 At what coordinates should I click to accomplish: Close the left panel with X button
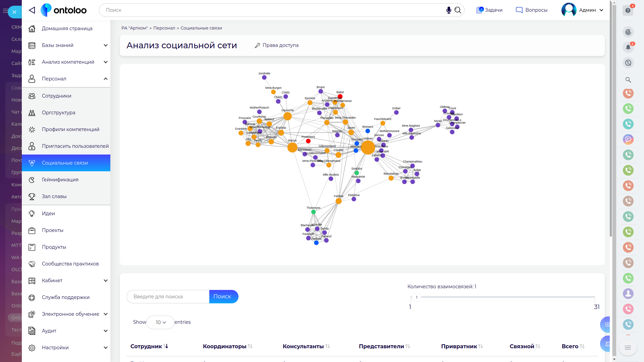(14, 12)
